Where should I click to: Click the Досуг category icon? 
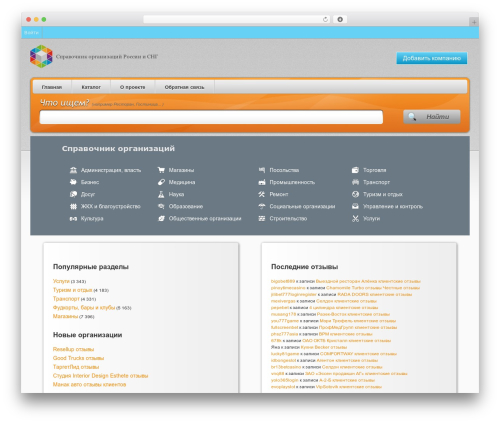tap(73, 194)
